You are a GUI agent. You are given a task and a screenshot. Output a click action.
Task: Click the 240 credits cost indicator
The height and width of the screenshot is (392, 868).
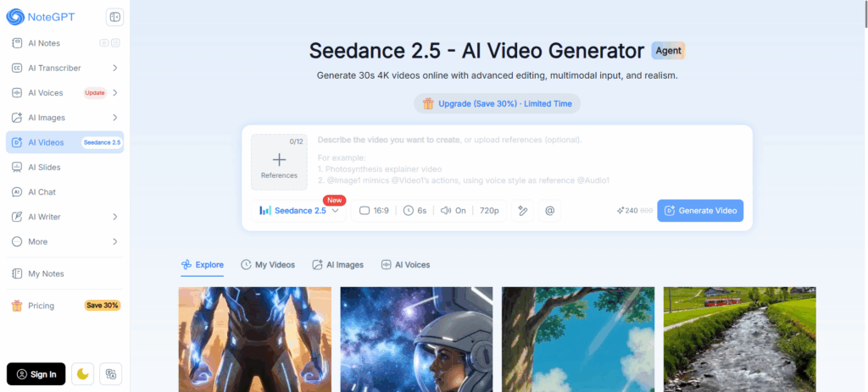coord(634,211)
